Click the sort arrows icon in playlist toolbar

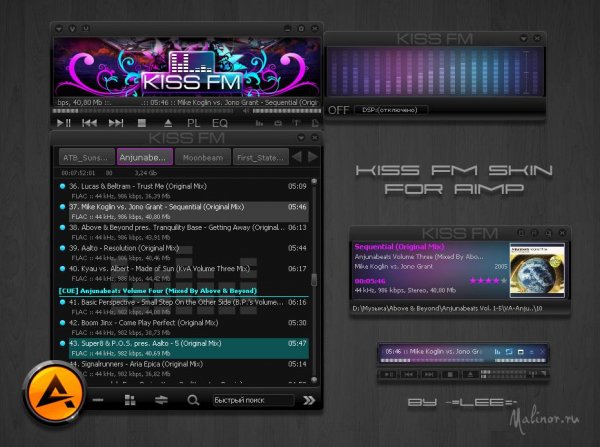[x=161, y=400]
